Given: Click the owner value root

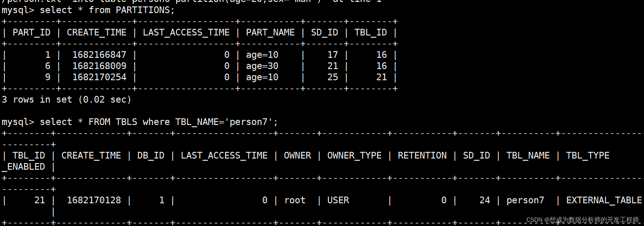Looking at the screenshot, I should point(295,200).
